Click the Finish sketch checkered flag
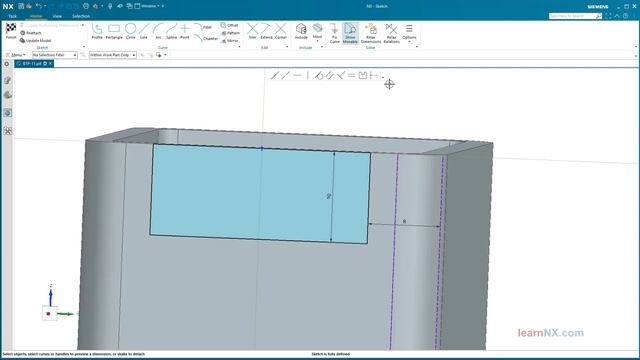Viewport: 640px width, 360px height. tap(11, 31)
